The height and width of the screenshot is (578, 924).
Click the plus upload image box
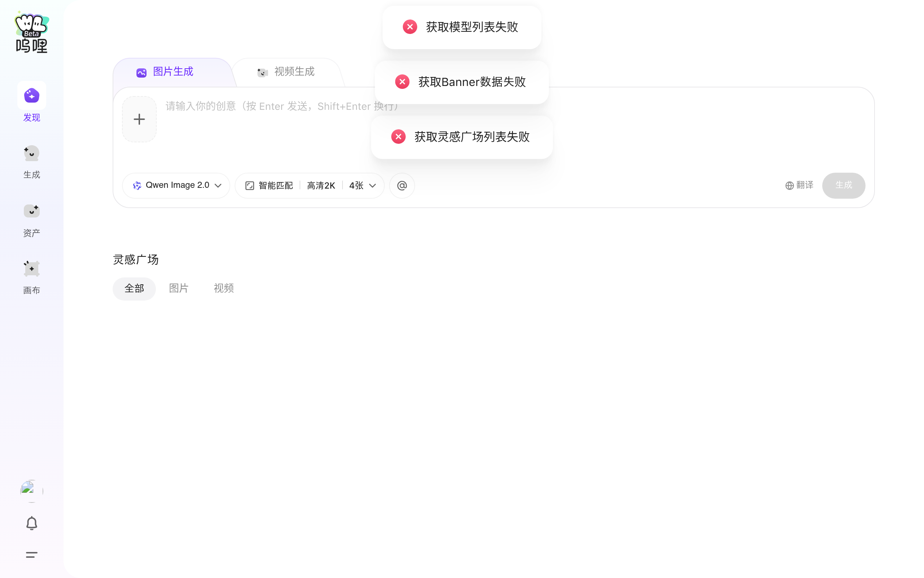pos(139,119)
